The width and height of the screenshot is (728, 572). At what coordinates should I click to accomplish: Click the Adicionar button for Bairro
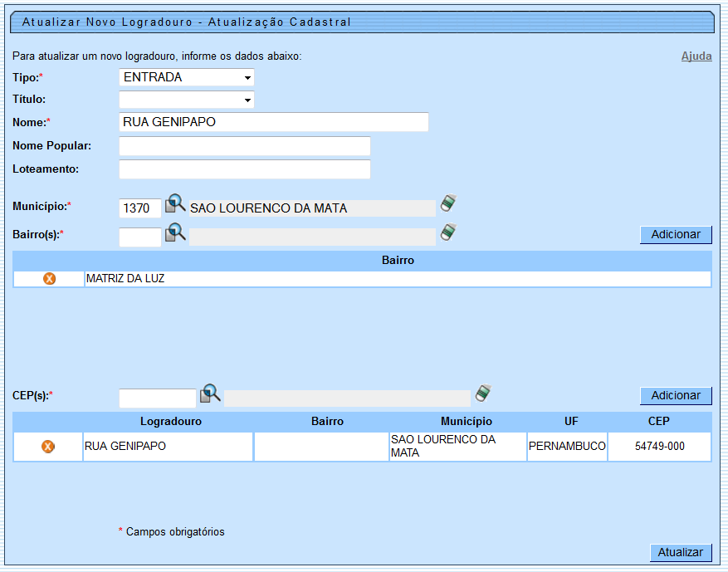pyautogui.click(x=676, y=235)
